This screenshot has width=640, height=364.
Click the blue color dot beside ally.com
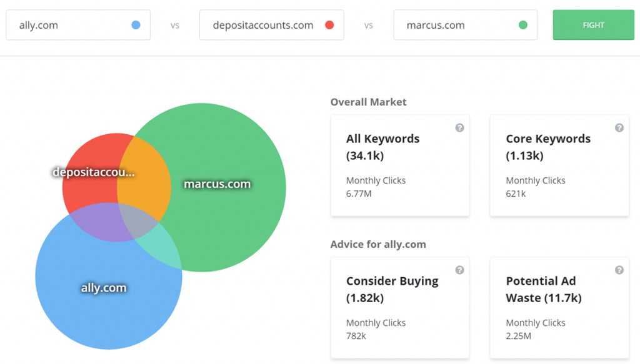(x=136, y=26)
